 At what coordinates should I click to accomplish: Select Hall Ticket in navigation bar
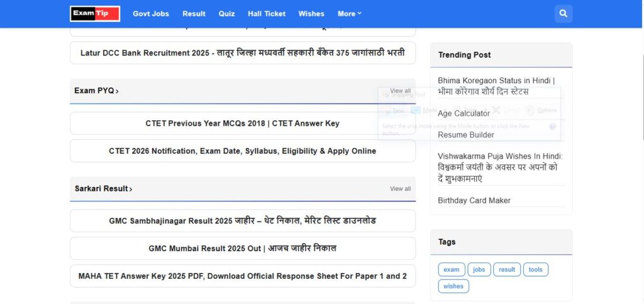pyautogui.click(x=267, y=13)
